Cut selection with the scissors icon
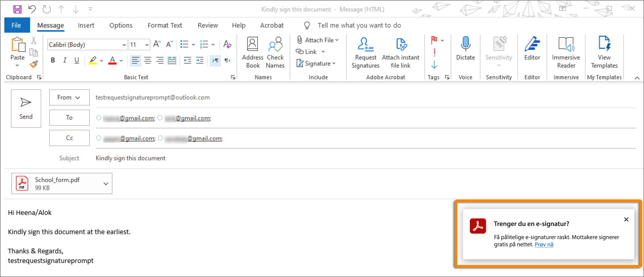This screenshot has height=277, width=644. (x=34, y=41)
